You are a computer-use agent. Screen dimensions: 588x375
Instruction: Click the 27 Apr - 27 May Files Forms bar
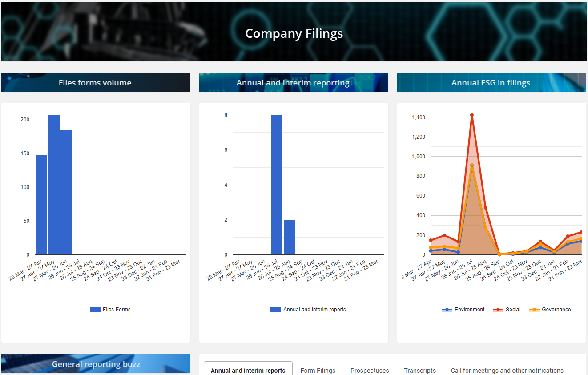coord(54,185)
